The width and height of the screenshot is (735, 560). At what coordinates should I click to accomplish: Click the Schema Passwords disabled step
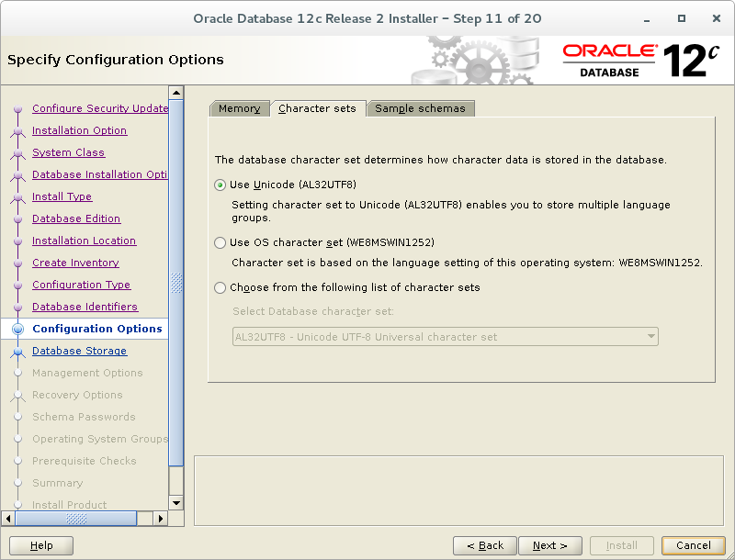(84, 417)
